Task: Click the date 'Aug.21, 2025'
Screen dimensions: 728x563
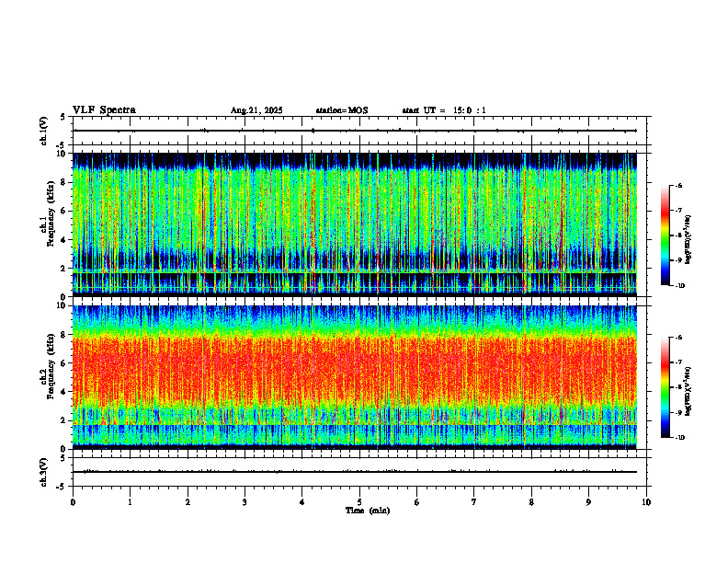Action: click(256, 110)
